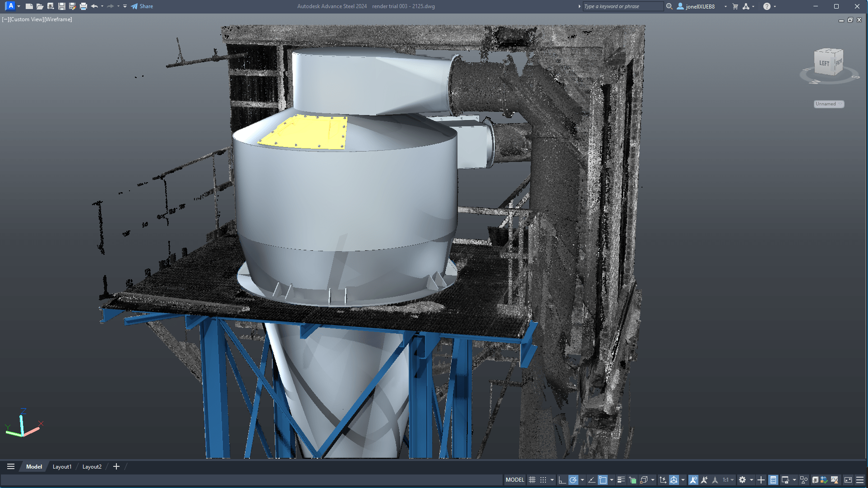Toggle polar tracking mode
Screen dimensions: 868x488
[x=573, y=480]
